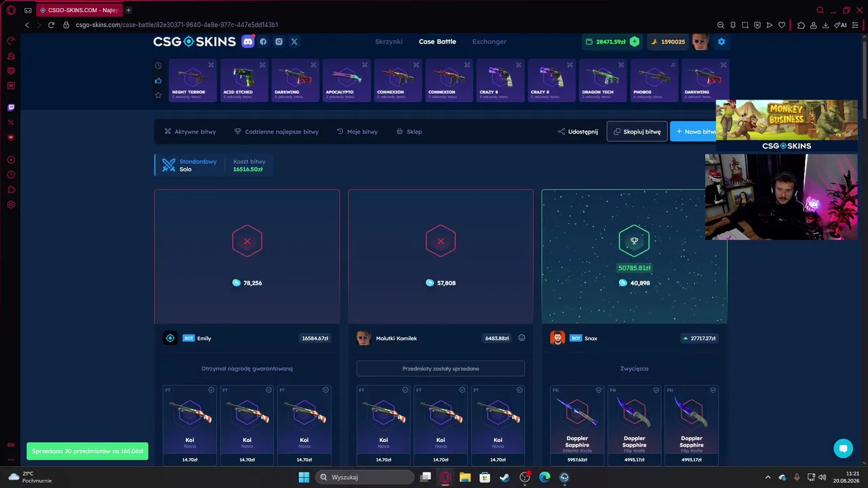Click the 1590025 coin balance
868x488 pixels.
coord(667,41)
